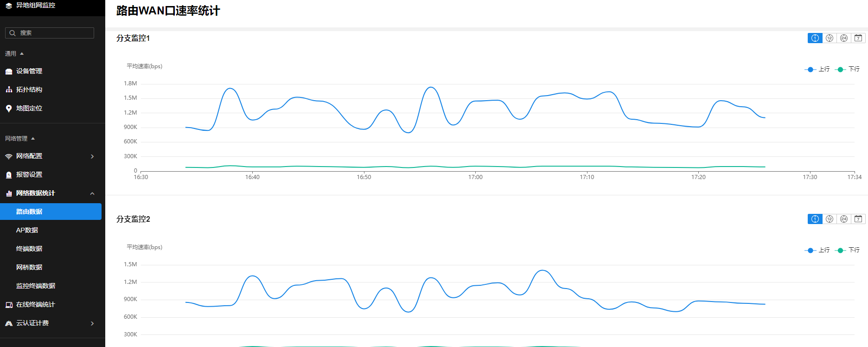Open 7-day calendar view for 分支监控1
This screenshot has width=868, height=347.
tap(858, 38)
